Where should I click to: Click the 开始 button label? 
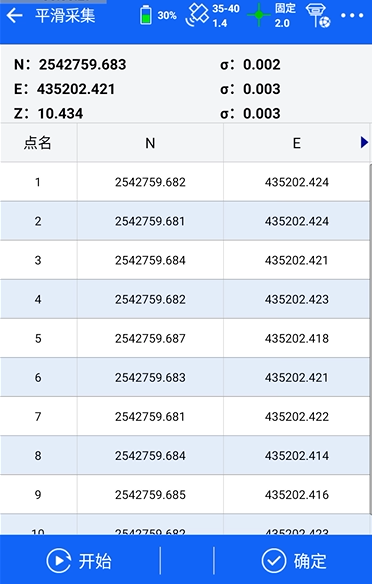95,561
